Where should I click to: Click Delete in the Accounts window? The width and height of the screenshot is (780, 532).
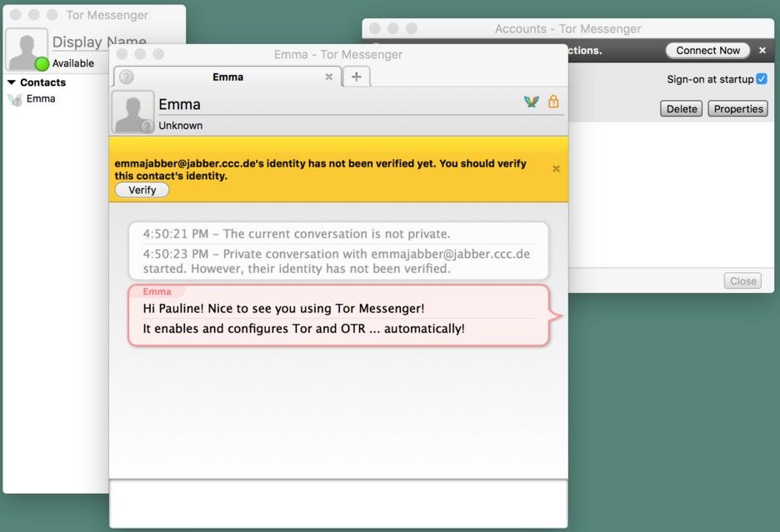click(x=682, y=109)
